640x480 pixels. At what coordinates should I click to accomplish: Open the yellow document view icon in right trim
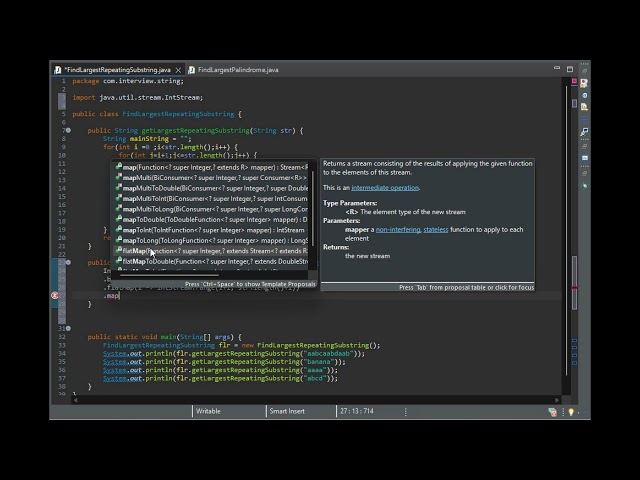(x=584, y=107)
